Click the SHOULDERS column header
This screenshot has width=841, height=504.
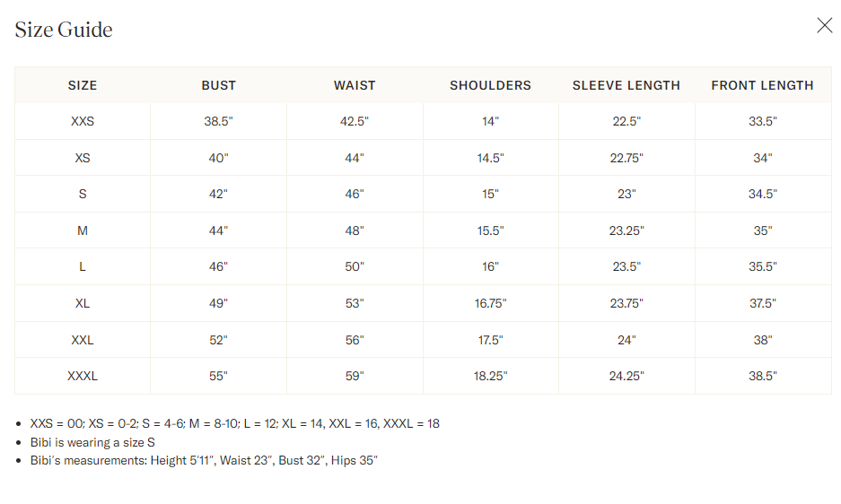[x=490, y=85]
